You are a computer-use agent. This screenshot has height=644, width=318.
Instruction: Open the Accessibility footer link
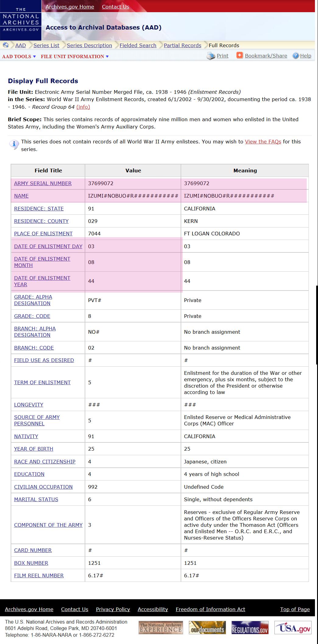(x=153, y=609)
